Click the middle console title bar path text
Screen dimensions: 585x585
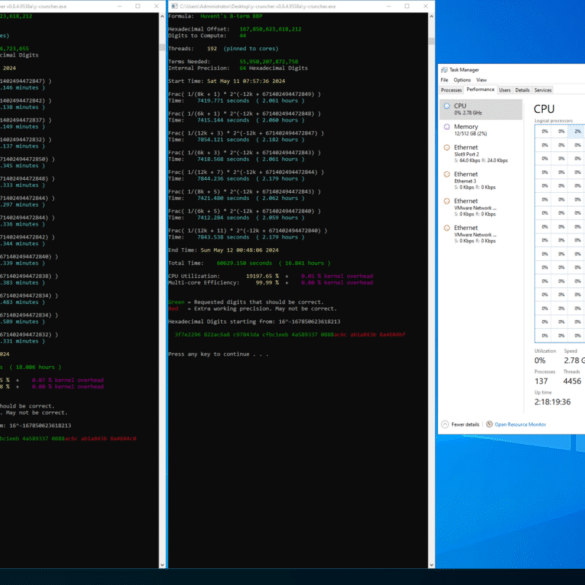click(257, 6)
